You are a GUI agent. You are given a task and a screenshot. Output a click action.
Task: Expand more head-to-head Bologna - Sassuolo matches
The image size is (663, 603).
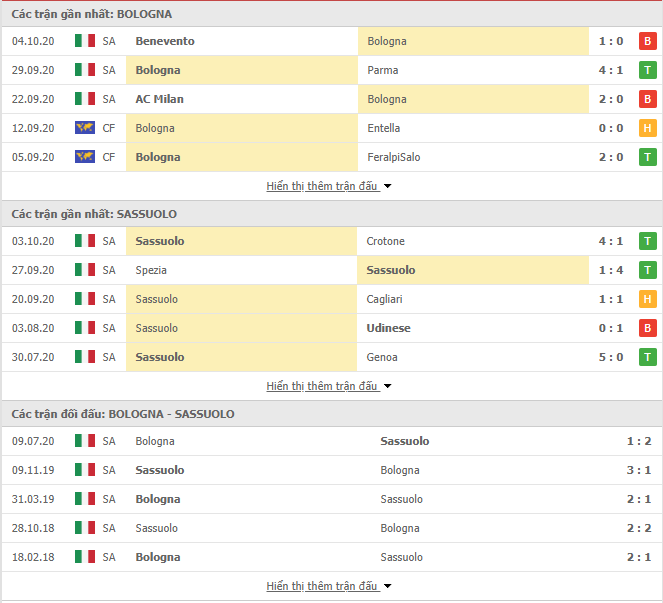point(329,586)
